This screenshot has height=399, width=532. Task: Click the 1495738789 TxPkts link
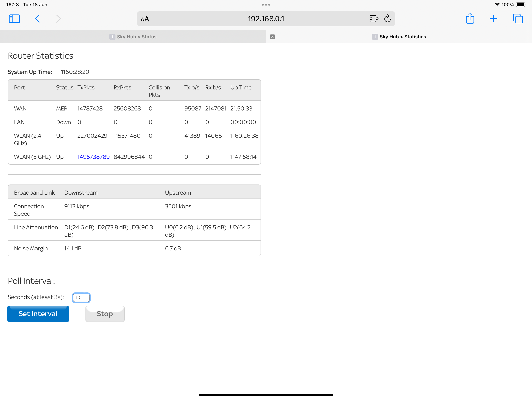(x=93, y=157)
